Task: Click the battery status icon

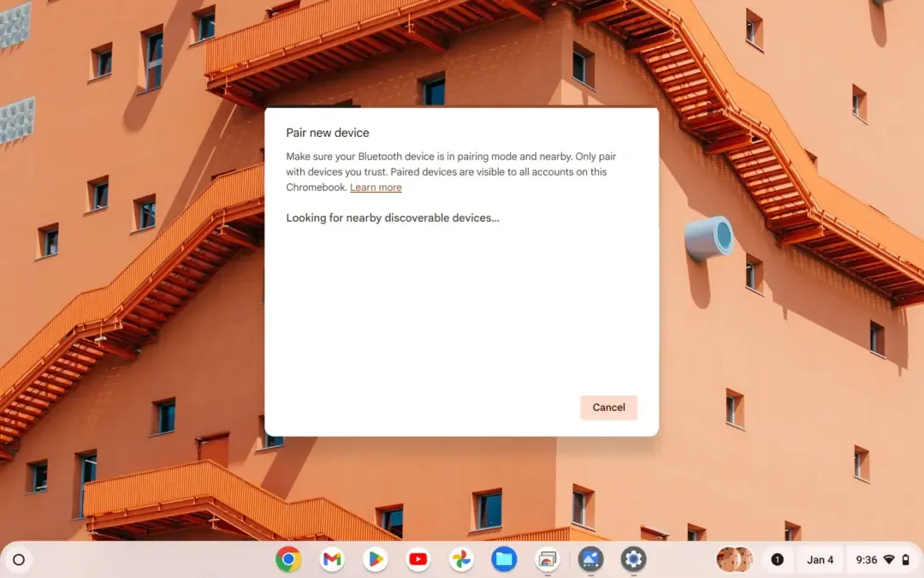Action: tap(906, 560)
